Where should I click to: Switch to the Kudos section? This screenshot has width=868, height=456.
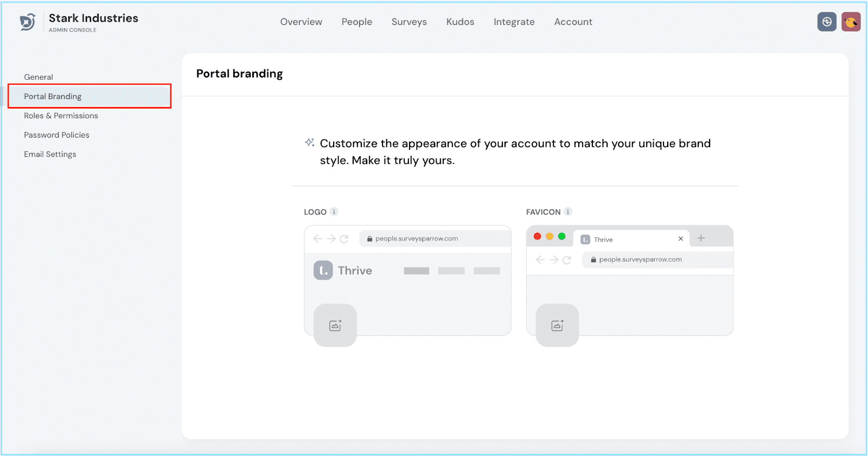point(460,22)
